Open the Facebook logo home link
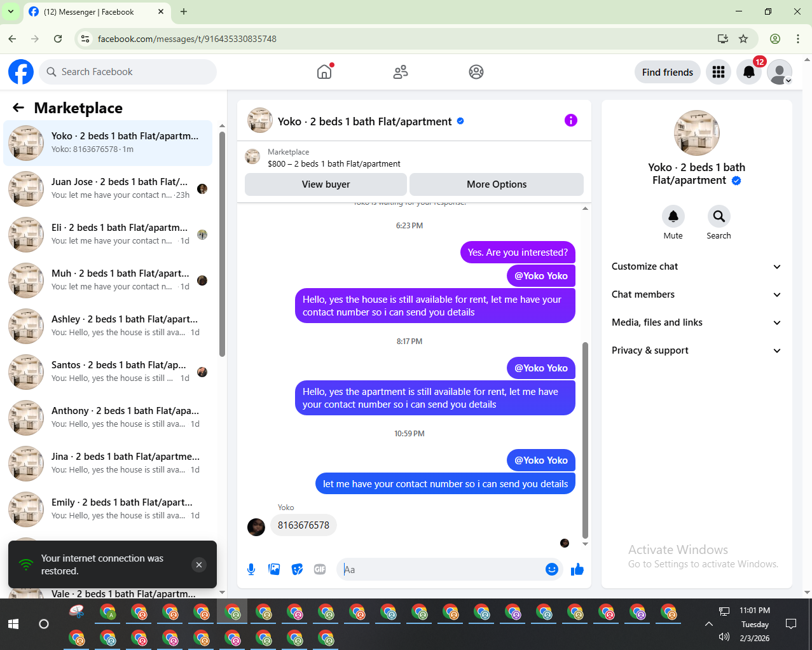 [x=21, y=72]
